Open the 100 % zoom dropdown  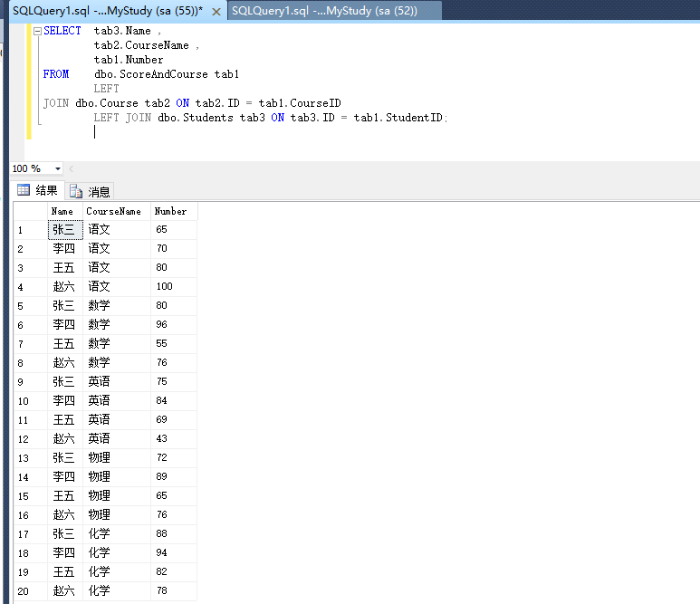tap(58, 168)
